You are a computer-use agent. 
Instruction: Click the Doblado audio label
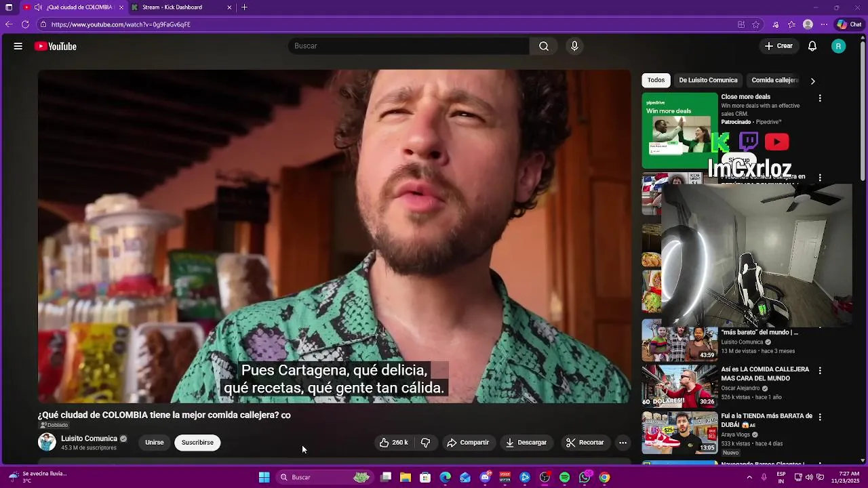pyautogui.click(x=54, y=425)
